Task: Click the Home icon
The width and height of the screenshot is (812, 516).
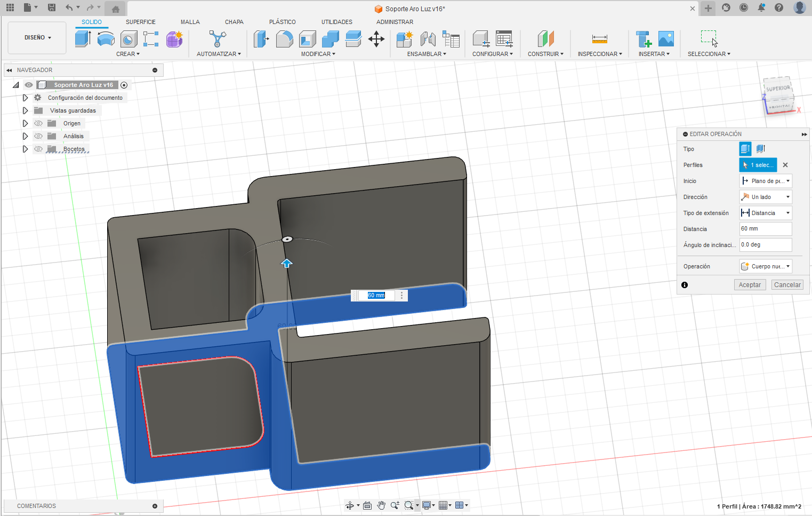Action: click(x=115, y=9)
